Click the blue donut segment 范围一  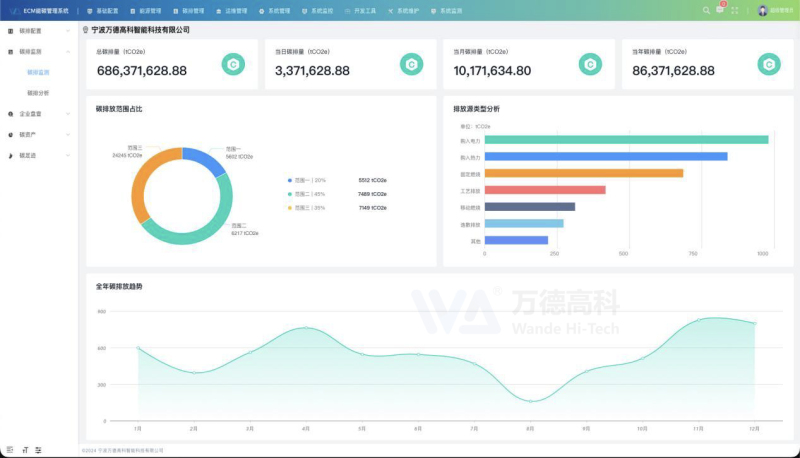206,159
